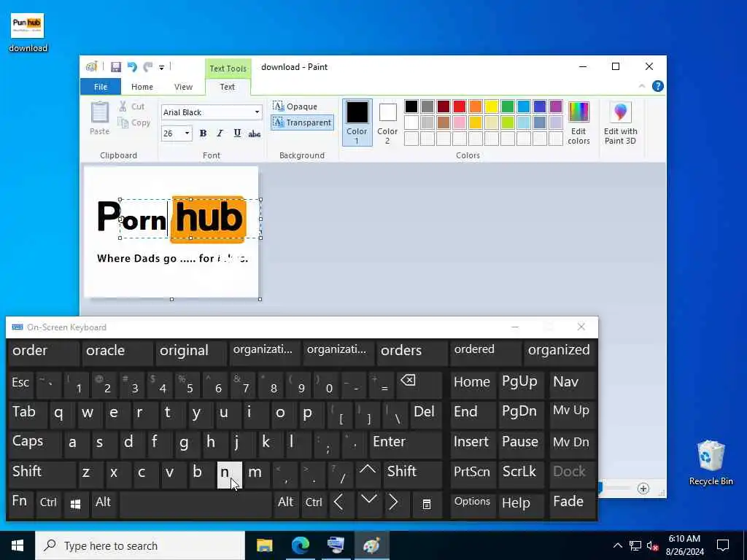Pick the green color swatch in top row
This screenshot has width=747, height=560.
point(508,106)
